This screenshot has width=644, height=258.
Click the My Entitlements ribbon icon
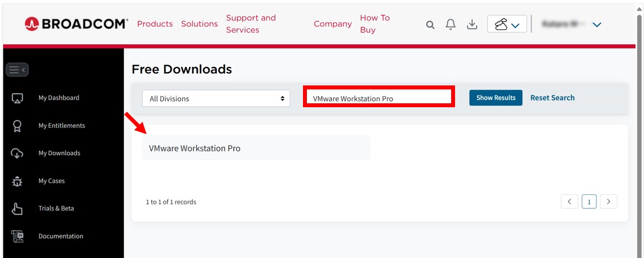[x=17, y=126]
